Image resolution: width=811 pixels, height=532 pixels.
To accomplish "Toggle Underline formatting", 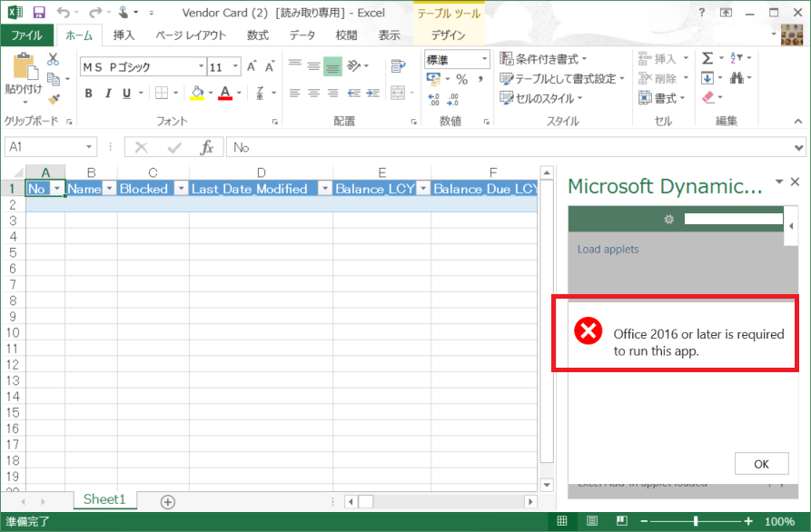I will pyautogui.click(x=127, y=94).
